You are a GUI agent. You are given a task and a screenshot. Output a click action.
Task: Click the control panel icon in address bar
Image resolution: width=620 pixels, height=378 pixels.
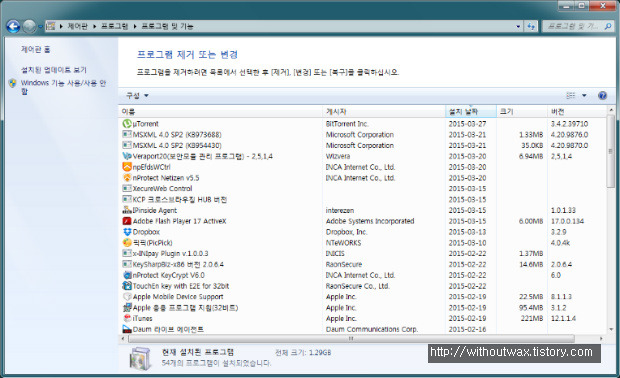tap(50, 26)
